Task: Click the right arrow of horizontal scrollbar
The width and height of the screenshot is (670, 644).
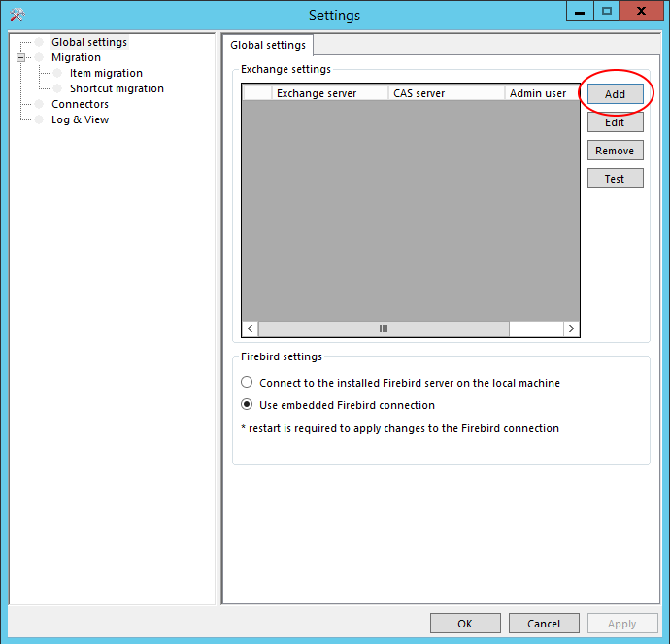Action: click(x=571, y=328)
